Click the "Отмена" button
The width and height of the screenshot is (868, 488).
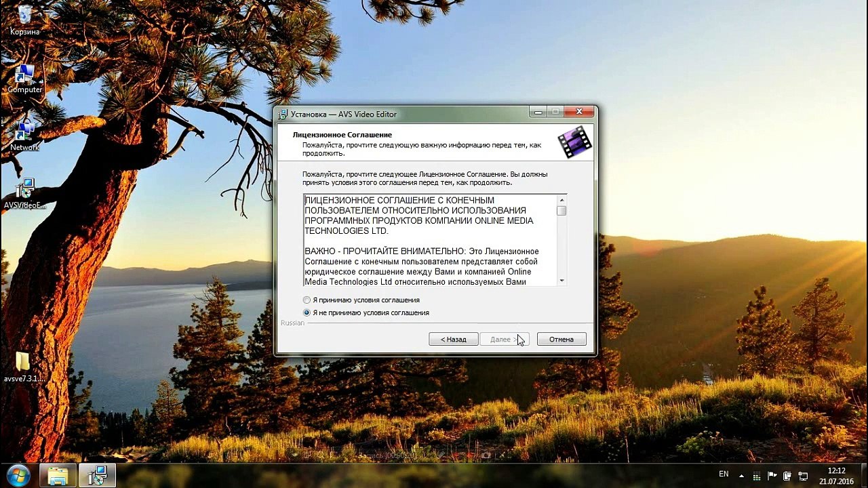(x=561, y=339)
